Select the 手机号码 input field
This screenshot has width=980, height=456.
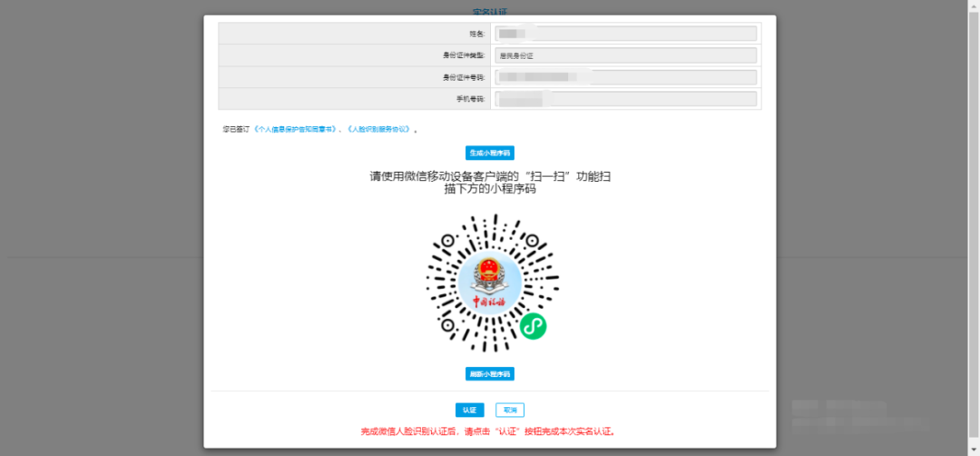[x=625, y=99]
